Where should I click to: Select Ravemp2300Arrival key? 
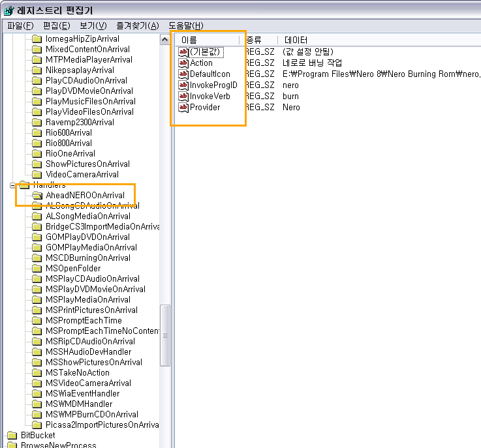(x=80, y=122)
